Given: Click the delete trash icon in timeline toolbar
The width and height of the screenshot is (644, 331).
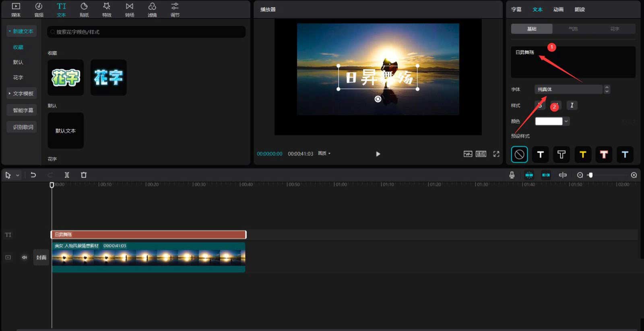Looking at the screenshot, I should (x=84, y=175).
